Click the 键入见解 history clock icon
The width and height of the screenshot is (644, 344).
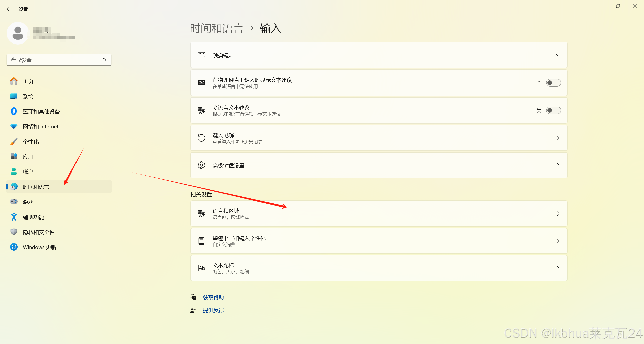coord(201,138)
